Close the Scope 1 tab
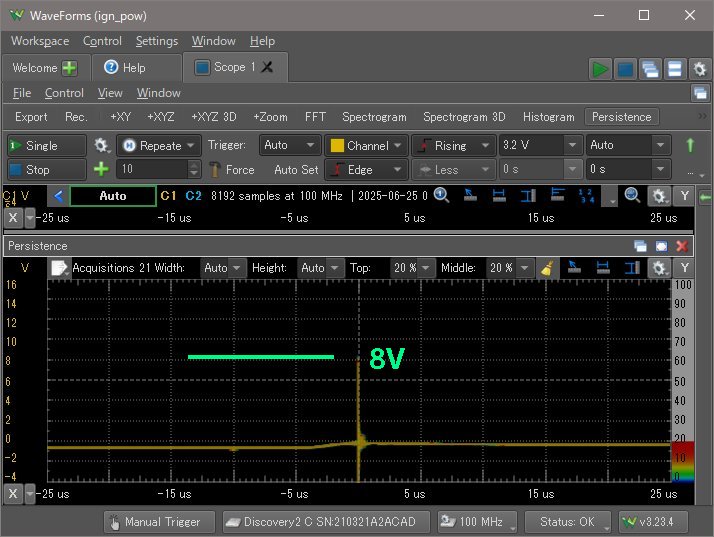This screenshot has width=714, height=537. pyautogui.click(x=268, y=67)
